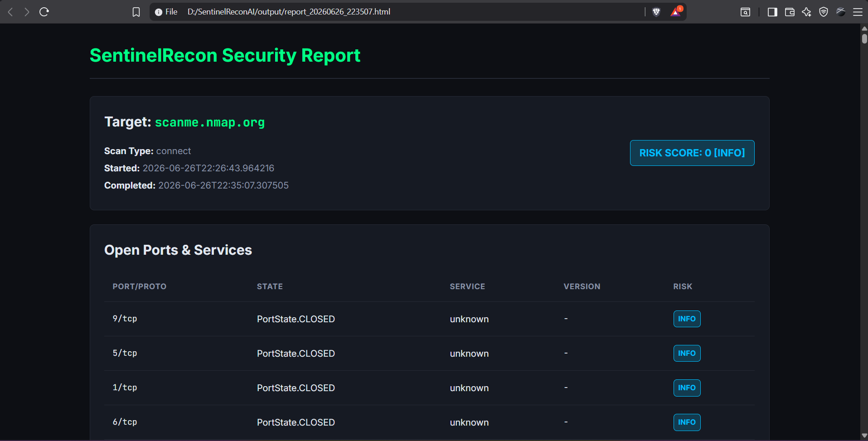The width and height of the screenshot is (868, 441).
Task: Select the 9/tcp port cell
Action: [125, 319]
